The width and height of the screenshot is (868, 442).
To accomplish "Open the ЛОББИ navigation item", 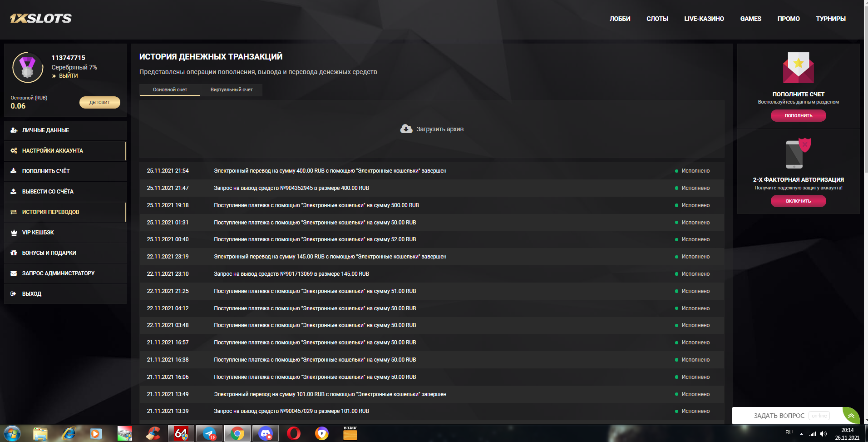I will click(x=620, y=19).
